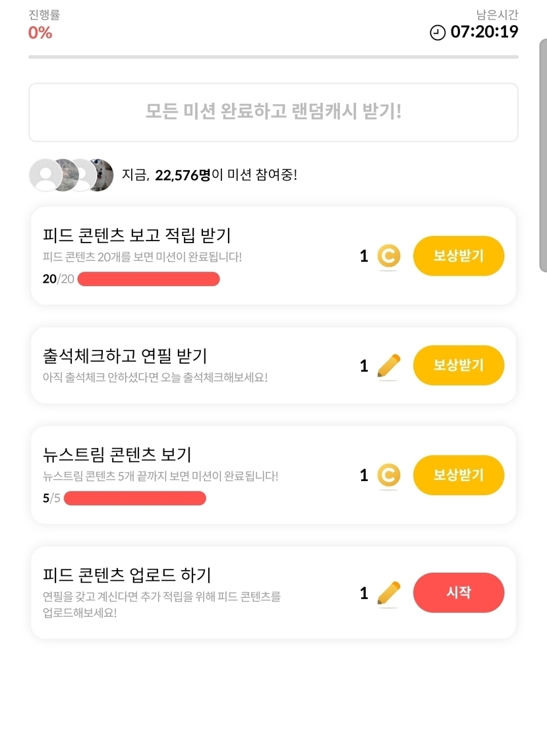Click the 0% progress rate value

pyautogui.click(x=40, y=32)
